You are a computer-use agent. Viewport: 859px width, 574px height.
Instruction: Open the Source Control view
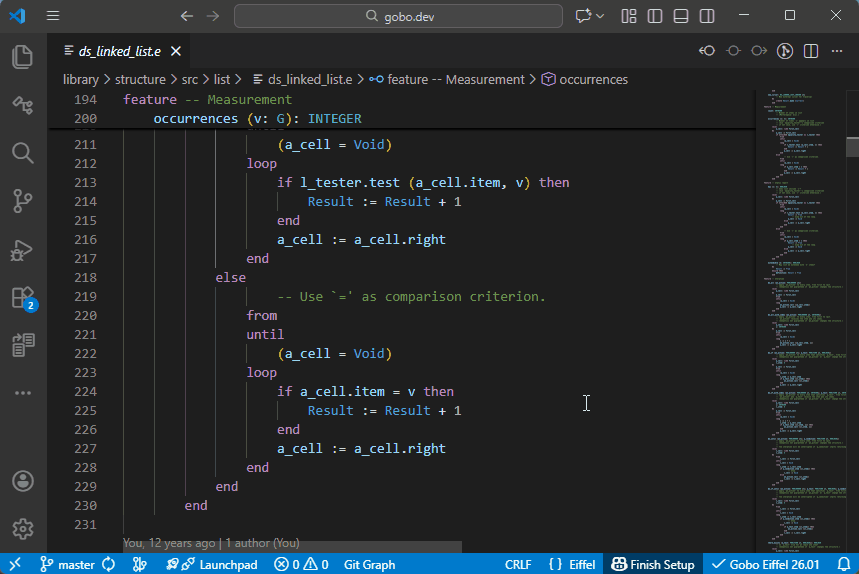(x=22, y=201)
